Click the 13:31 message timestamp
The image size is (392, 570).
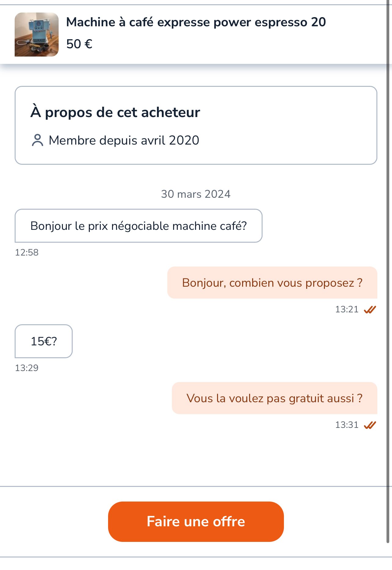coord(347,425)
